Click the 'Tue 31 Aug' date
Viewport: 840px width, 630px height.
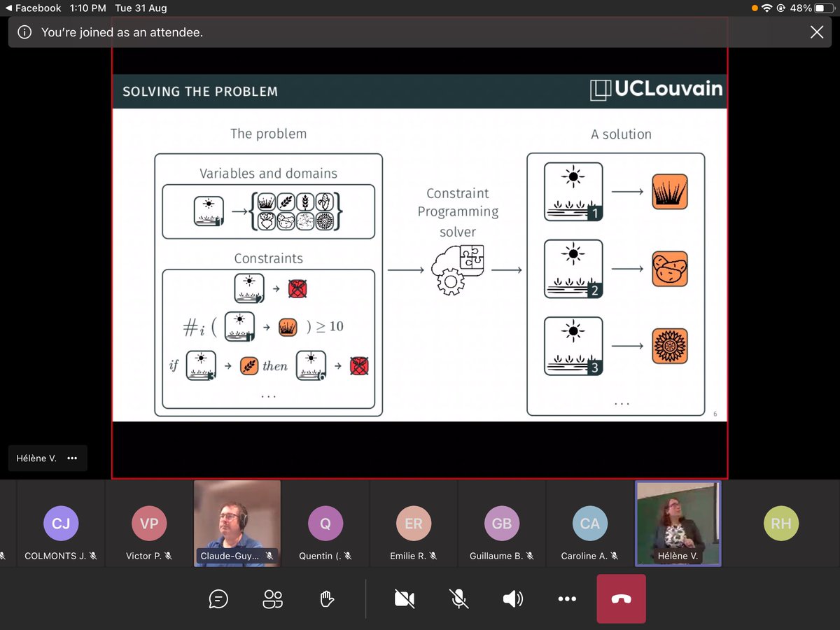(141, 8)
